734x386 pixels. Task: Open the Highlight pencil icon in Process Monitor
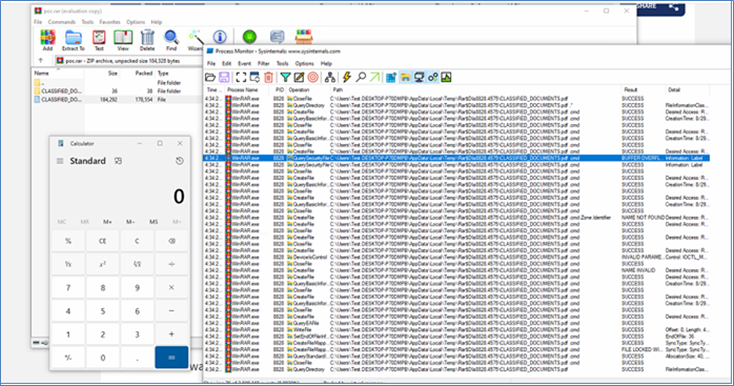tap(299, 77)
